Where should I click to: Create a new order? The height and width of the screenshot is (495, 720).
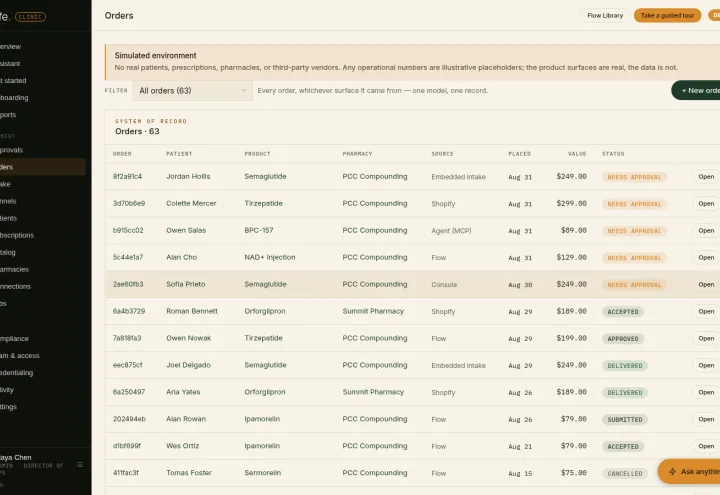point(696,90)
